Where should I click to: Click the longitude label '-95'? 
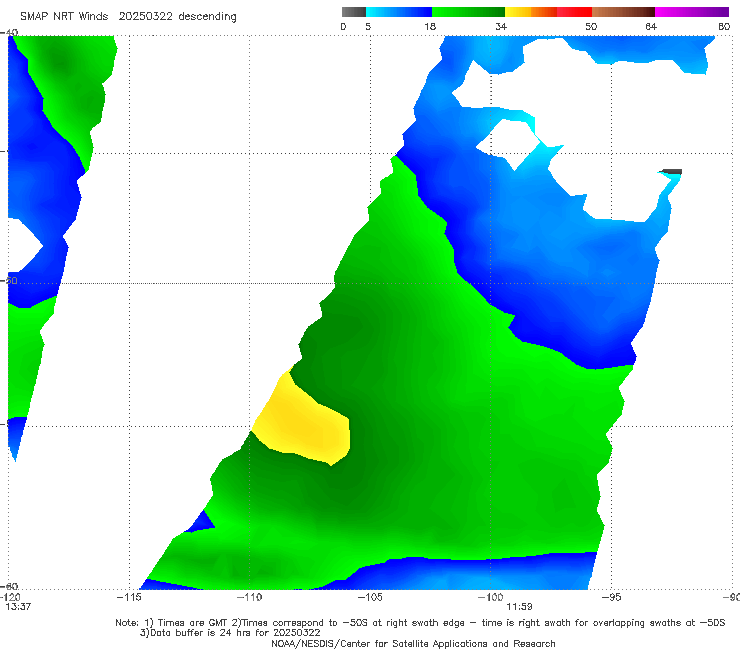[x=612, y=598]
